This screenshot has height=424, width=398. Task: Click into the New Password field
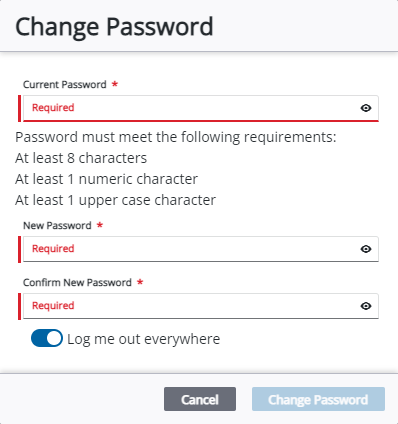click(x=201, y=249)
